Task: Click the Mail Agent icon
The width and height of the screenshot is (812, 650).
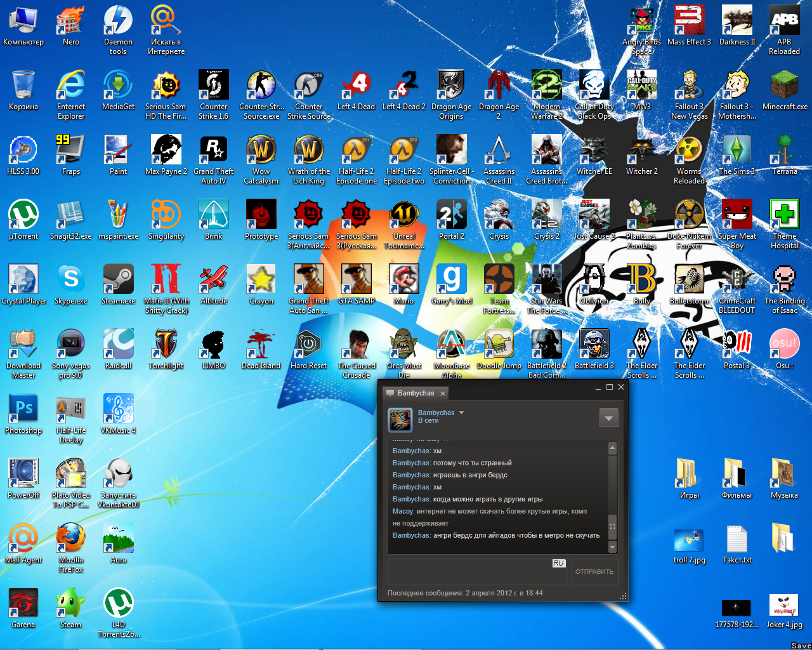Action: pyautogui.click(x=23, y=543)
